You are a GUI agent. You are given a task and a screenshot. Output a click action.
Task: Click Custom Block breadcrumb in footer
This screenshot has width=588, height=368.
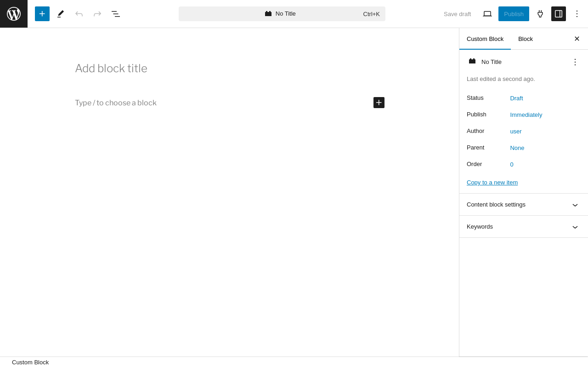(30, 362)
